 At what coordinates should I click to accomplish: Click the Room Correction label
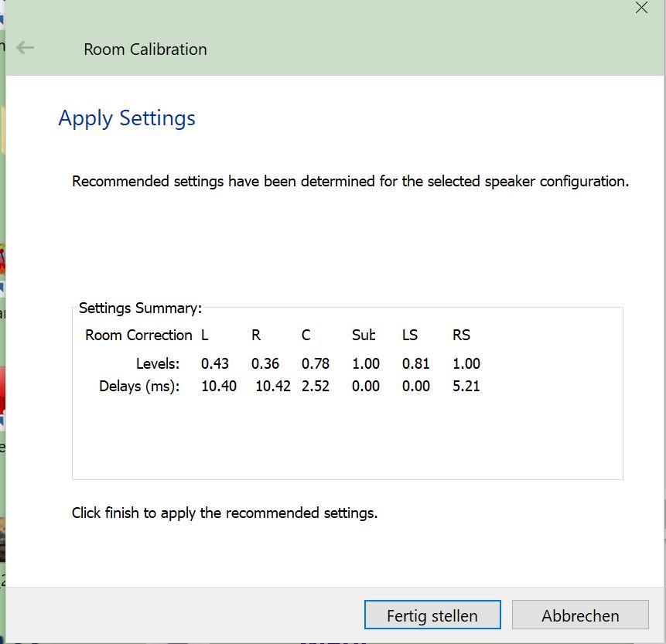pyautogui.click(x=138, y=335)
